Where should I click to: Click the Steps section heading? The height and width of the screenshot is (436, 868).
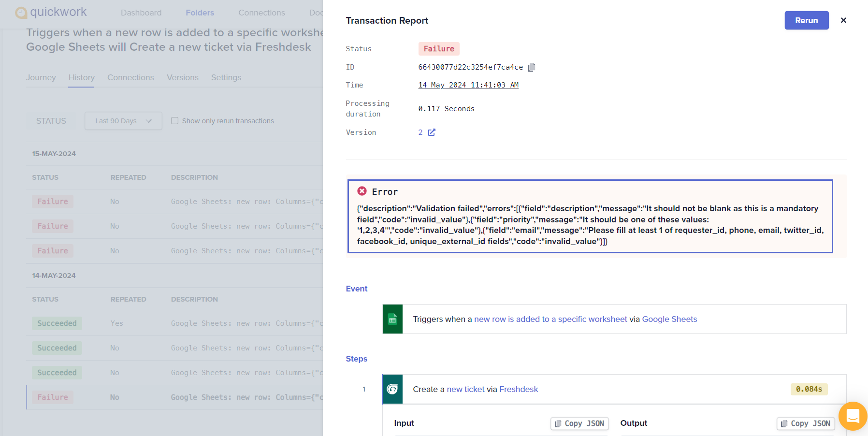pyautogui.click(x=357, y=359)
